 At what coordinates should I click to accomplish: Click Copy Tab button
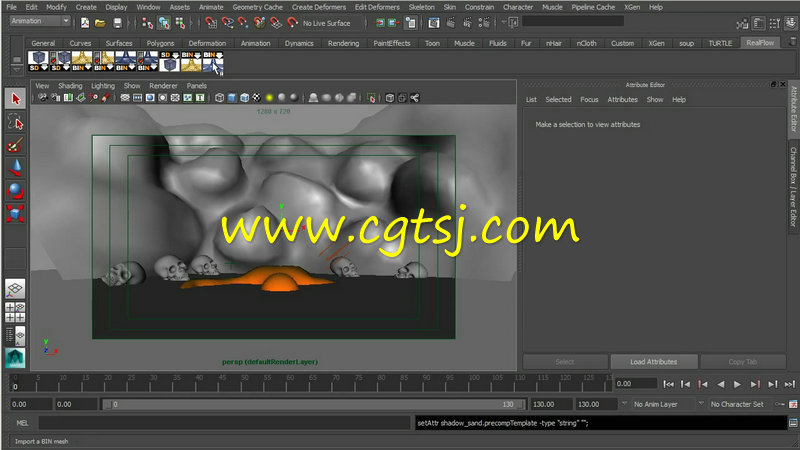742,362
